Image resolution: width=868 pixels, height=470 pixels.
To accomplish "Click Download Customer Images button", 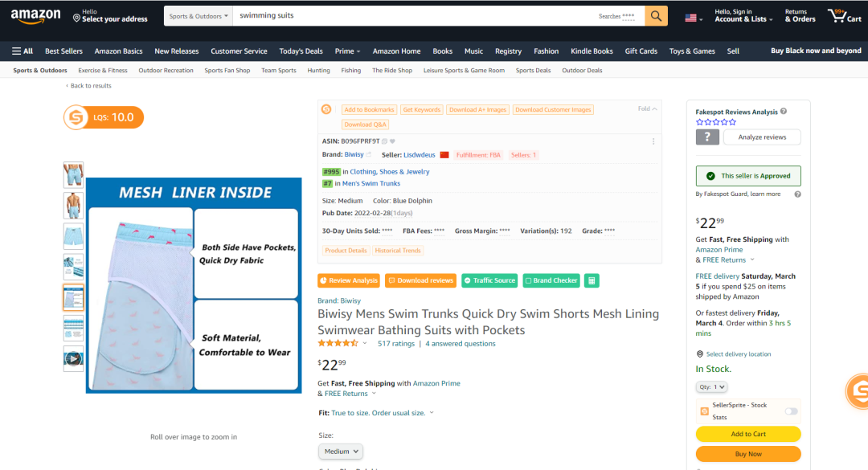I will (553, 109).
